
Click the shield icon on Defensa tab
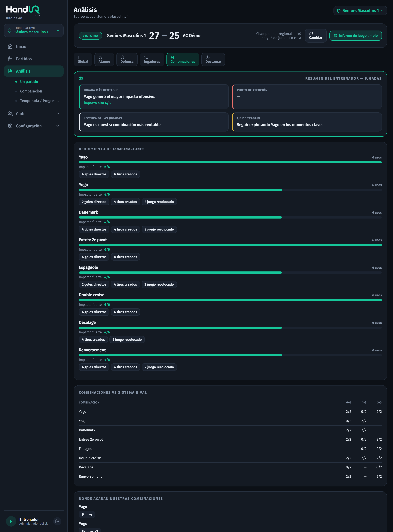tap(122, 57)
